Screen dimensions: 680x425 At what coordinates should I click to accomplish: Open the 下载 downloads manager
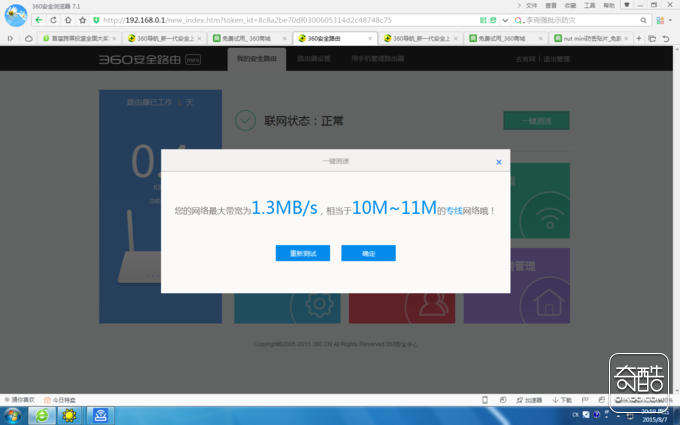[x=562, y=400]
